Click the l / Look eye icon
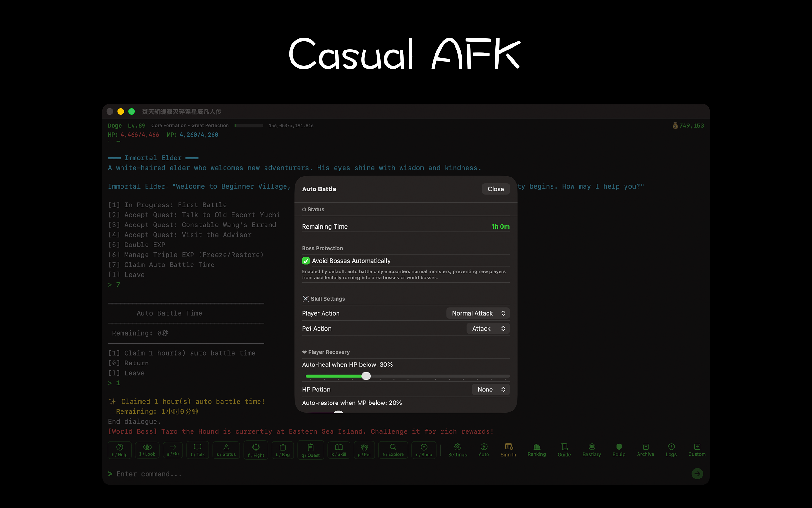 [x=147, y=447]
